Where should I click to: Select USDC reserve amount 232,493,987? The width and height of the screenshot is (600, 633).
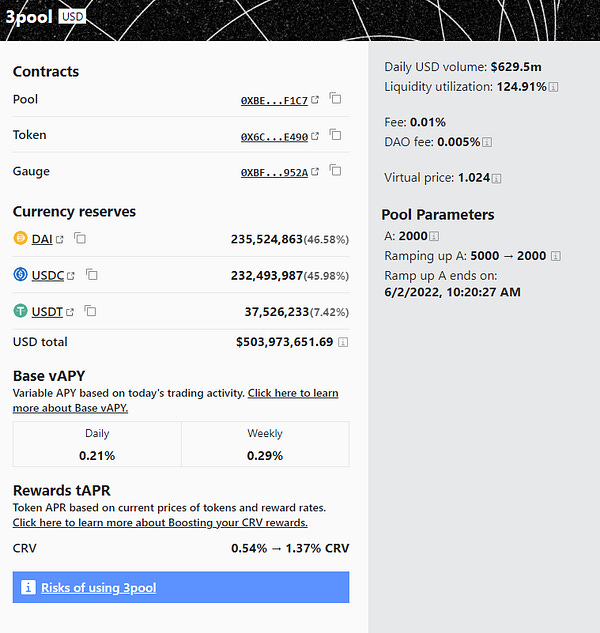[266, 276]
